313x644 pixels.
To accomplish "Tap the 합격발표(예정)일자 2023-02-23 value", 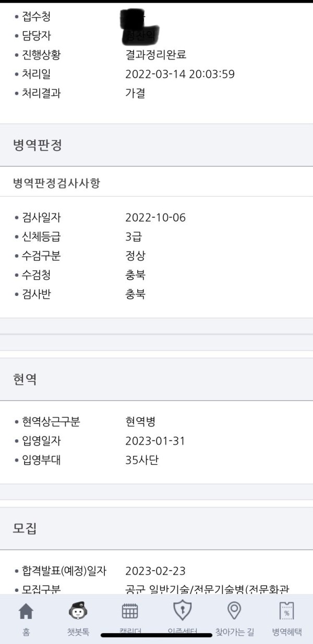I will 155,571.
